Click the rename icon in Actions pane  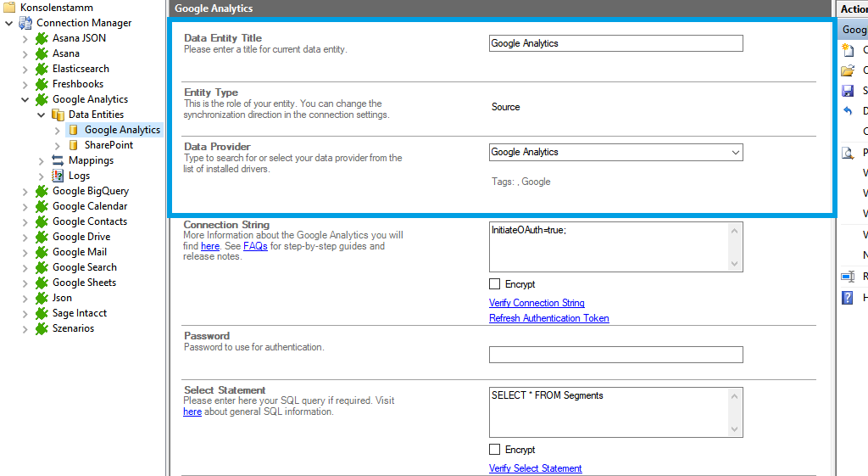[848, 277]
